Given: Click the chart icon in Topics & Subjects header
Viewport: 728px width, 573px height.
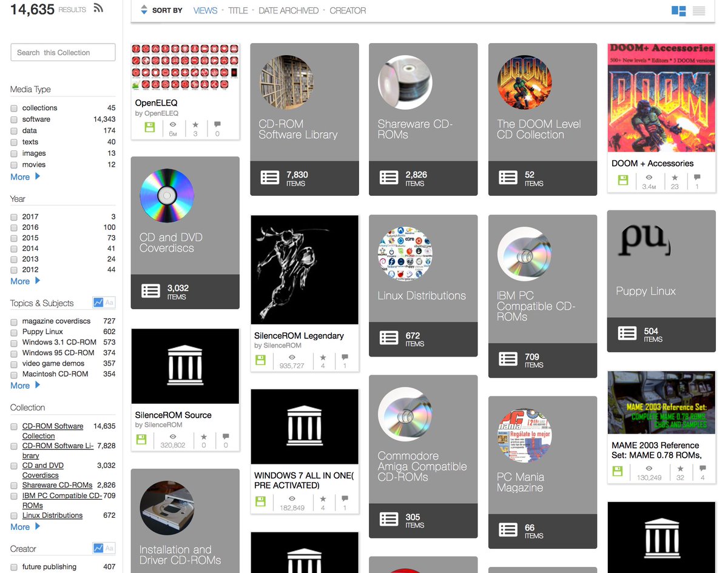Looking at the screenshot, I should click(x=98, y=303).
